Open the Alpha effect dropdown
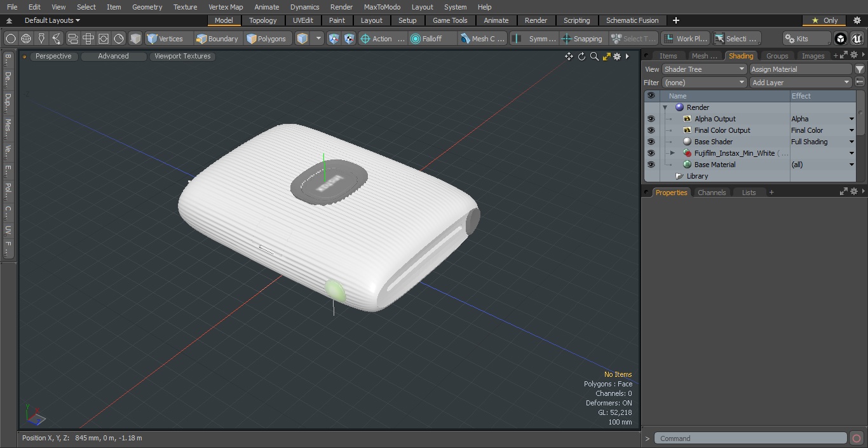The width and height of the screenshot is (868, 448). pyautogui.click(x=851, y=119)
